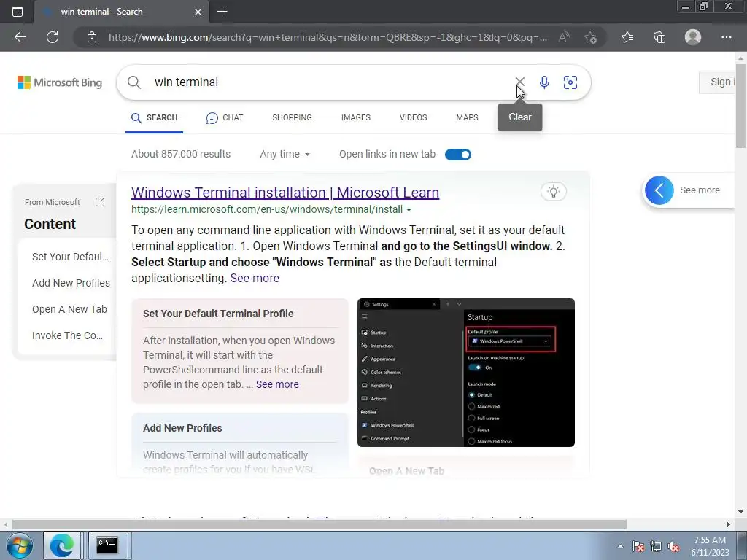747x560 pixels.
Task: Click the muted volume tray icon
Action: click(673, 546)
